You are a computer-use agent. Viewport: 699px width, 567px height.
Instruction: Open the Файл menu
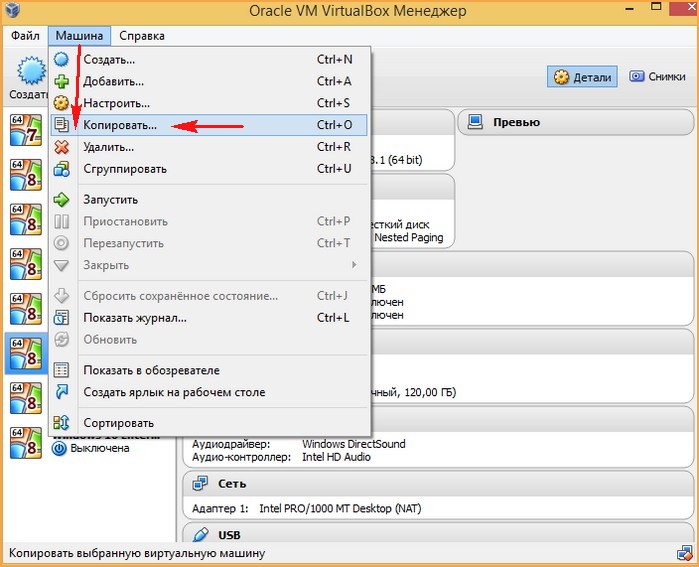(x=25, y=36)
